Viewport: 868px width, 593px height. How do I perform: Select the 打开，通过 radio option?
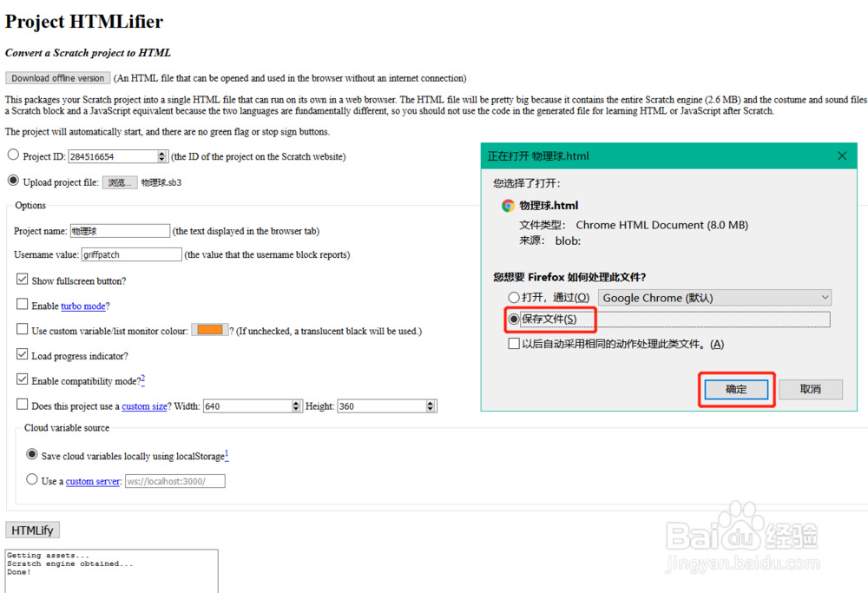(514, 297)
